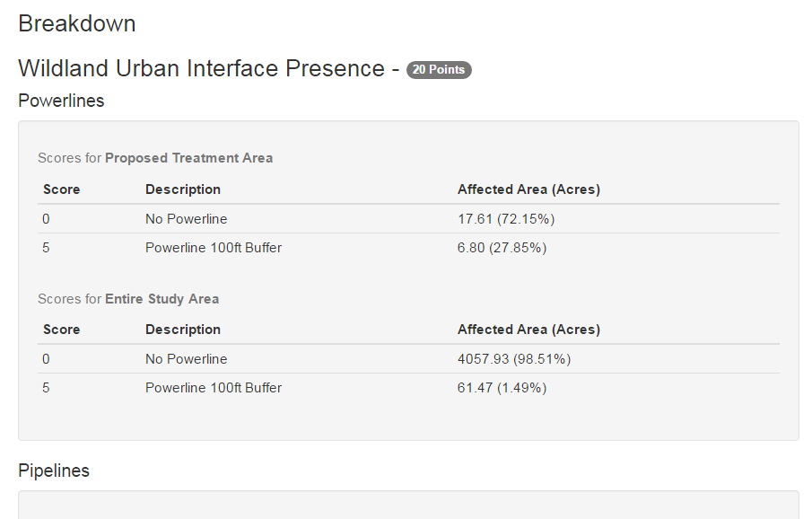Select the 6.80 (27.85%) acreage cell

click(502, 248)
